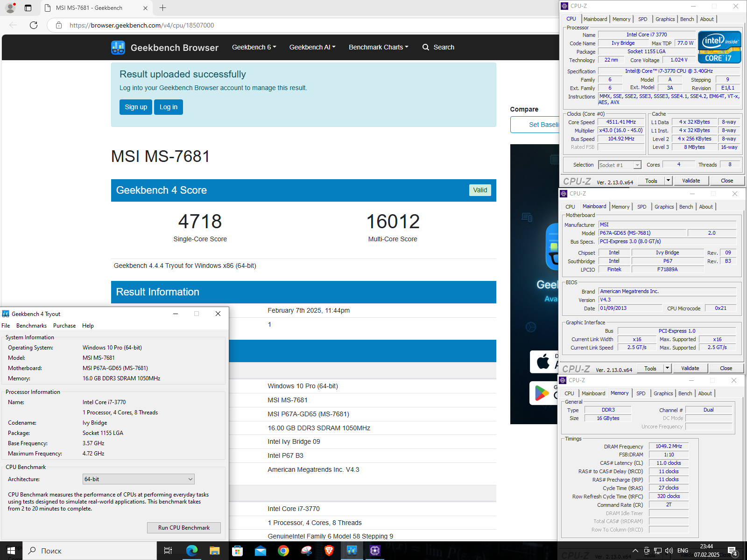Click the Log in button
The width and height of the screenshot is (747, 560).
(169, 107)
